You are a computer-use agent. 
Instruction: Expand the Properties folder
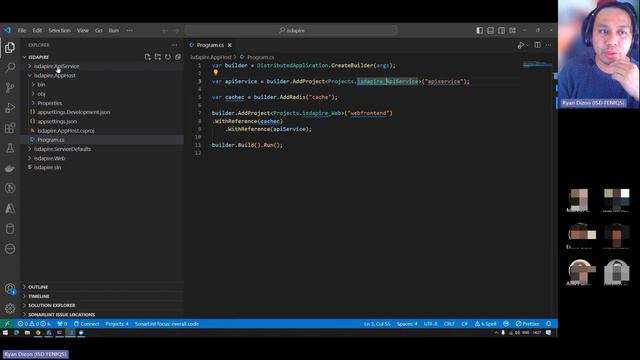(49, 103)
